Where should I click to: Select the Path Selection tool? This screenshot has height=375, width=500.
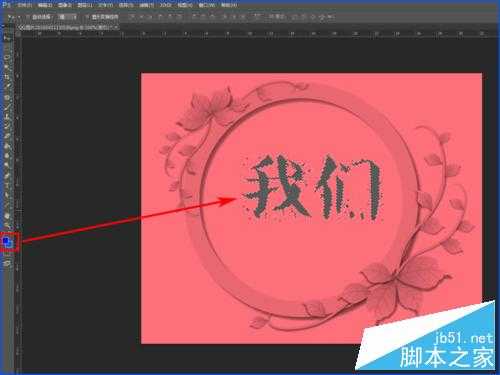(x=7, y=195)
